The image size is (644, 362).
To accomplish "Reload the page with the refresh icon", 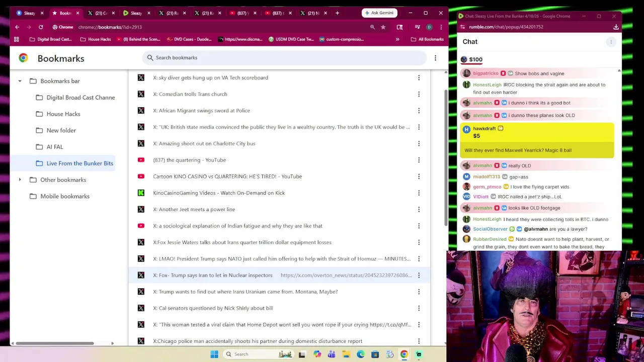I will click(41, 27).
